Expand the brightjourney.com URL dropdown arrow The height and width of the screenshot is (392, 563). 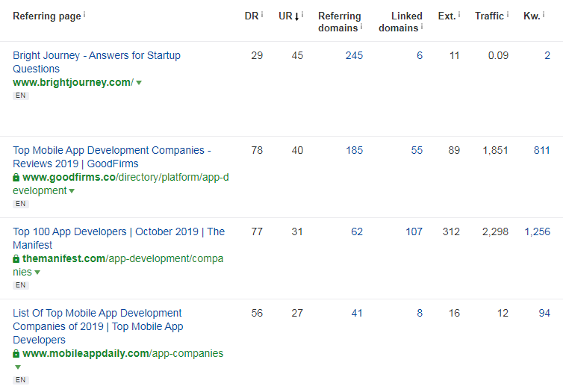click(x=139, y=83)
